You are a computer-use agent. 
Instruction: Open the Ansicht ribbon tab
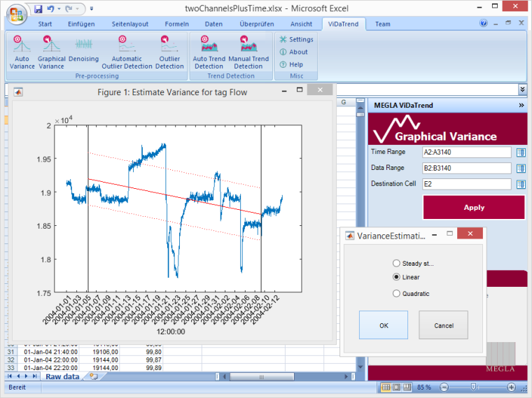pos(301,24)
